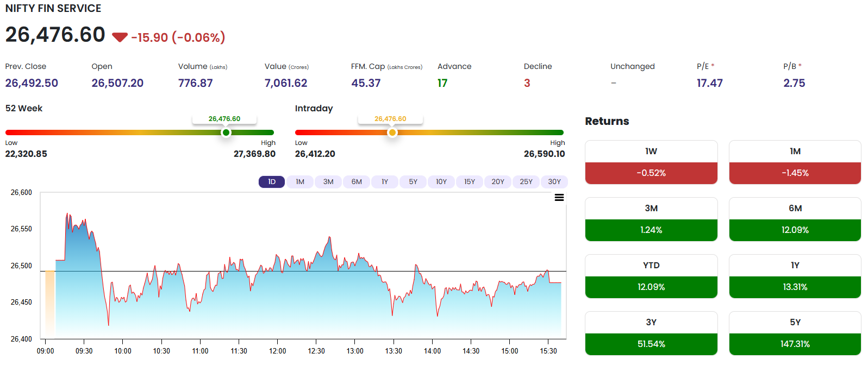Choose the 10Y chart range

pos(441,182)
